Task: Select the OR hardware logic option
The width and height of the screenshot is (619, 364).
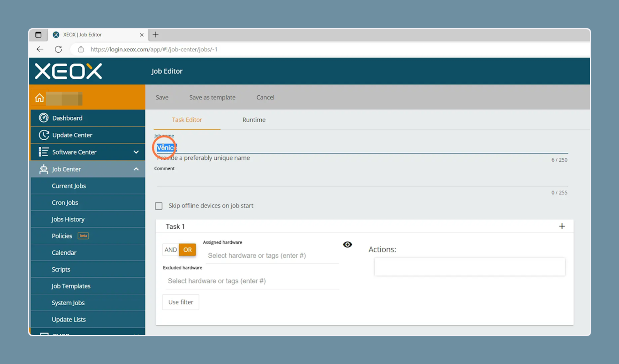Action: 187,250
